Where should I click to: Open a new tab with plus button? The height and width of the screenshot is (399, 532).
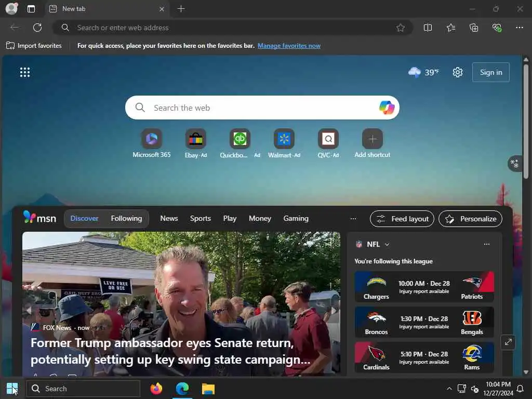click(181, 9)
